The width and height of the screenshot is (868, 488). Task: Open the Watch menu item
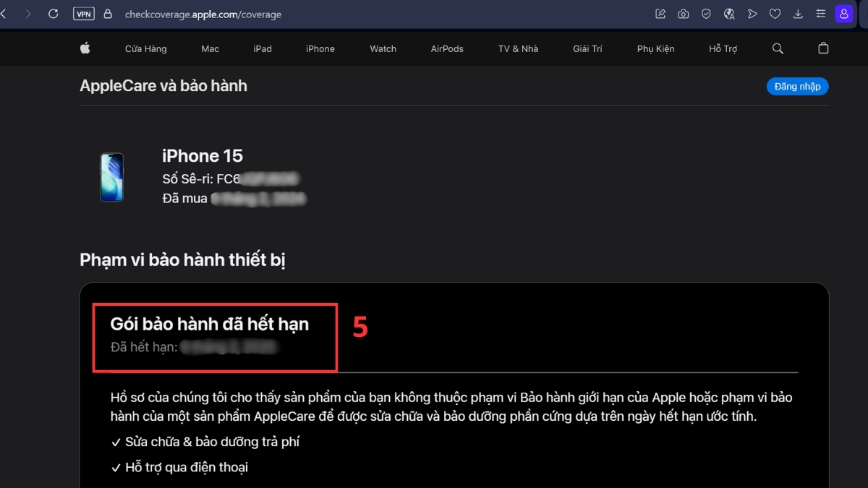tap(383, 49)
